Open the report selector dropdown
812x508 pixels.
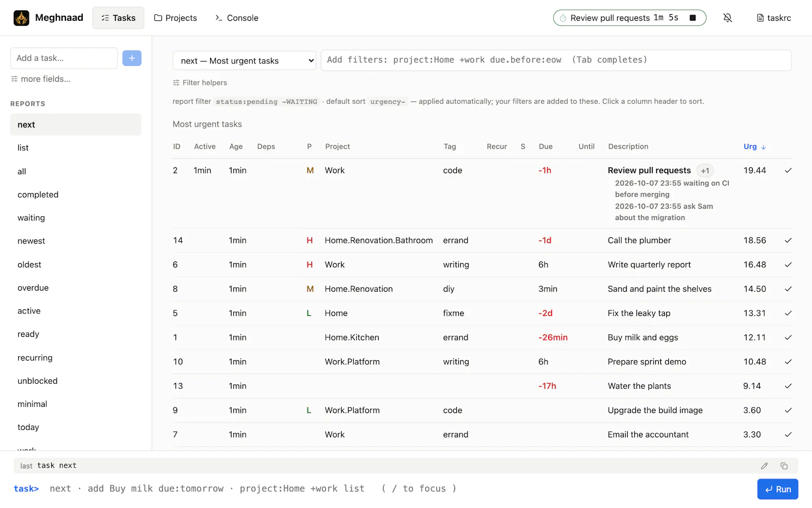point(244,60)
